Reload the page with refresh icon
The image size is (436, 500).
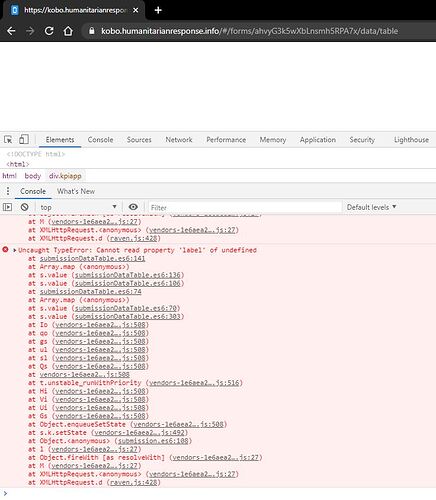point(49,31)
